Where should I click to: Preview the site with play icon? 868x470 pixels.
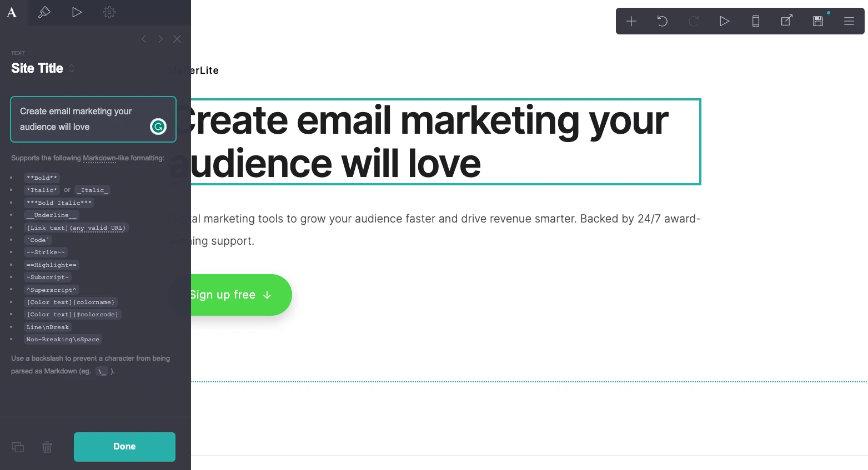(724, 21)
